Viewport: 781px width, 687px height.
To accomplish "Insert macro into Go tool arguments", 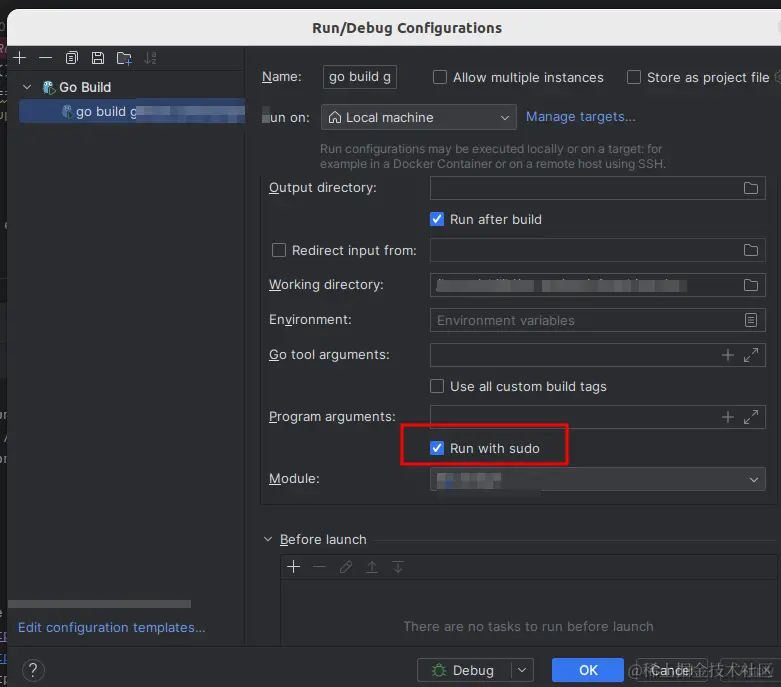I will click(728, 355).
